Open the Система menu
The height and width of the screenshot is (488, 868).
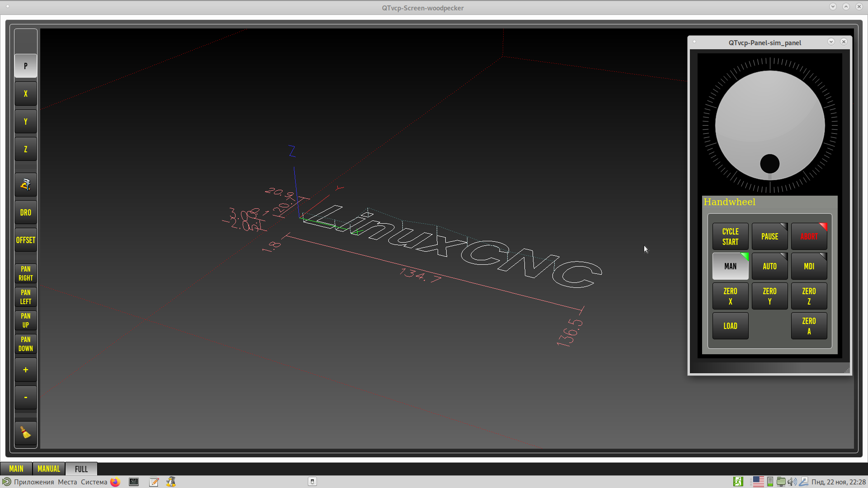(94, 482)
